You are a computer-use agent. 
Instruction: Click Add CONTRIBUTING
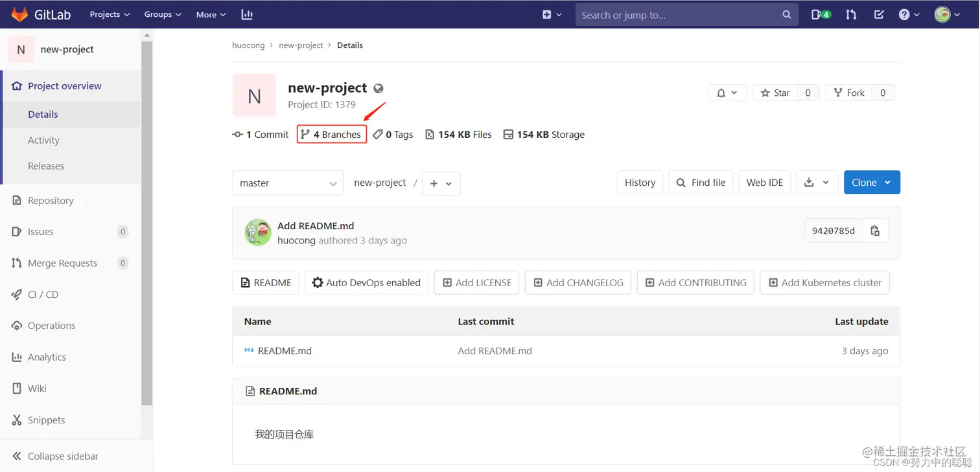point(695,282)
